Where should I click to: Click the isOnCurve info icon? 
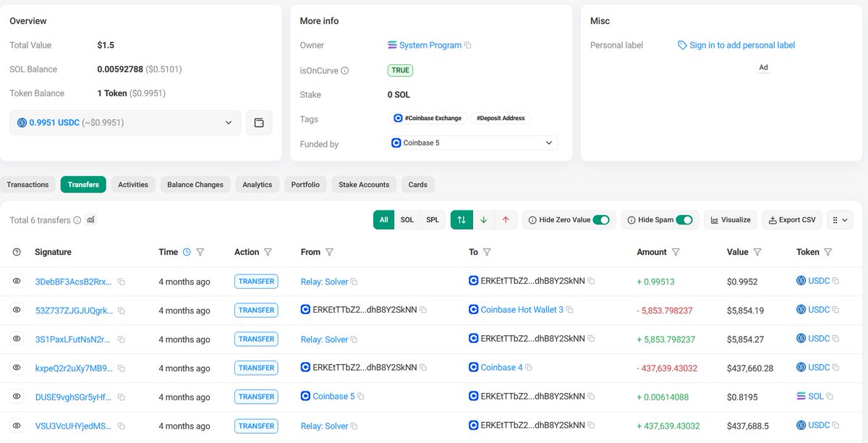pyautogui.click(x=344, y=71)
